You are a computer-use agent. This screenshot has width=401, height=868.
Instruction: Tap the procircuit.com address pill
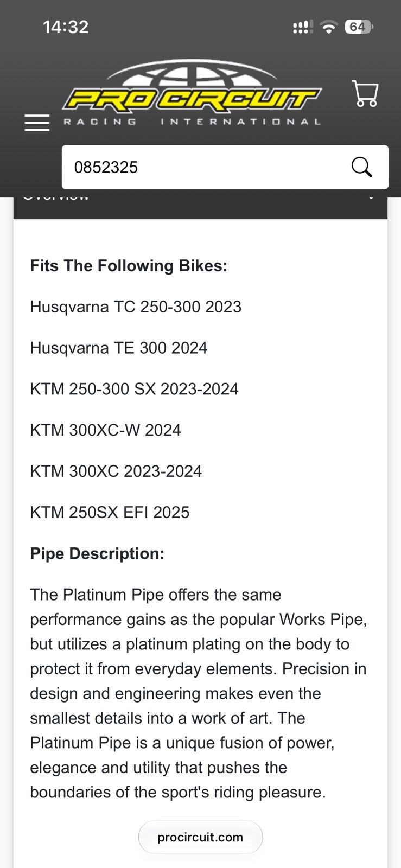coord(200,837)
